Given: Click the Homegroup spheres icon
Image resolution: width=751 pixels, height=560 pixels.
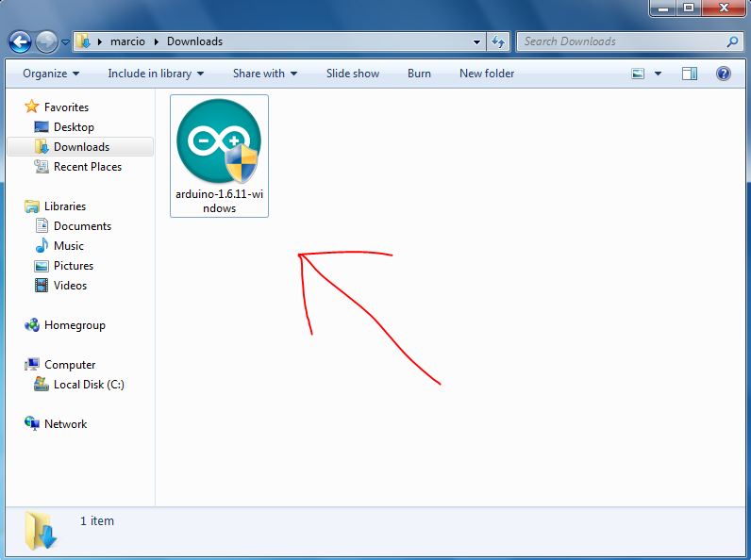Looking at the screenshot, I should click(32, 325).
